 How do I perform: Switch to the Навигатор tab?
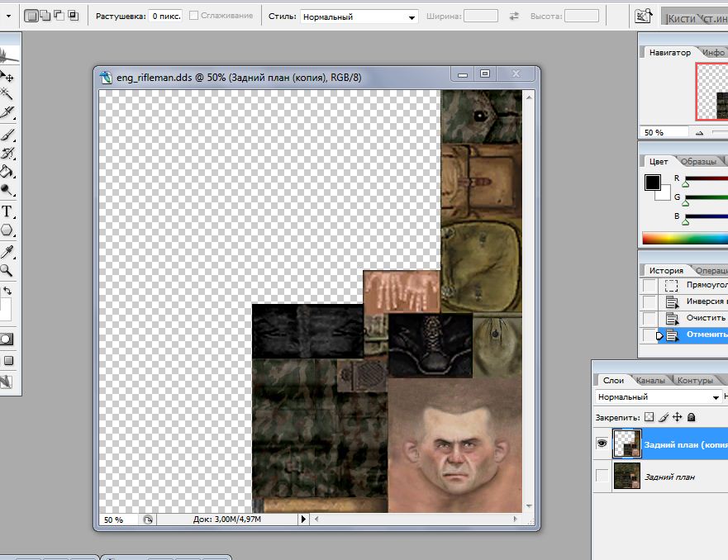[669, 52]
